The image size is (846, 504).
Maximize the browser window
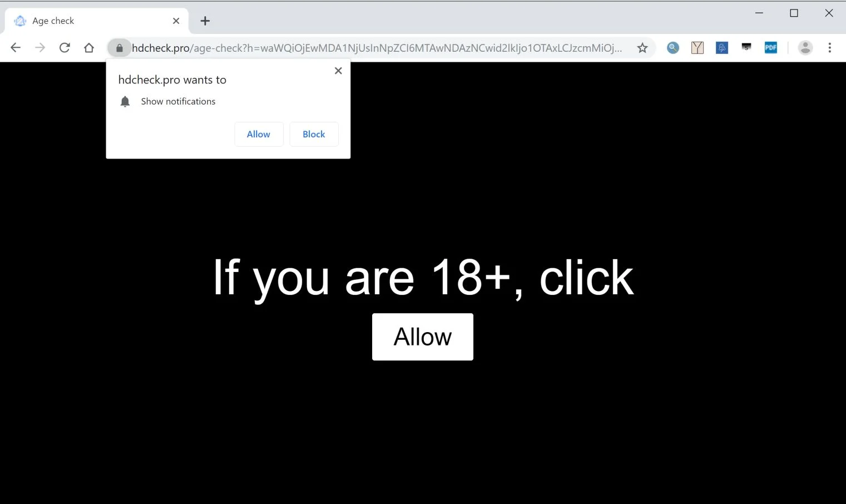[x=794, y=13]
